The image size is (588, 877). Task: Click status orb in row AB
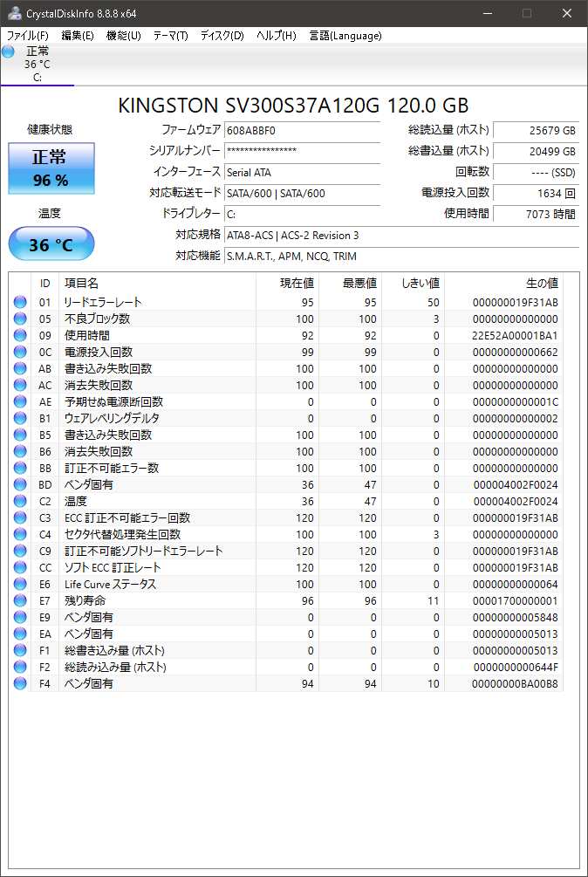20,368
